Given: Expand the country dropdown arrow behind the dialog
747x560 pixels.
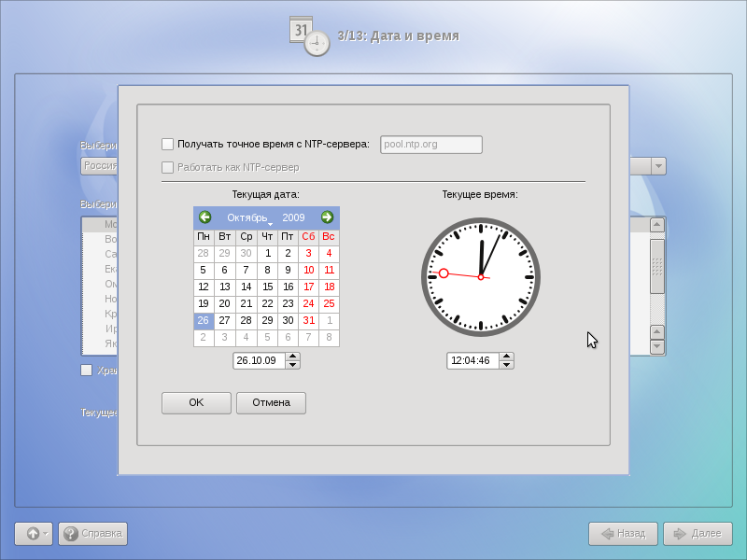Looking at the screenshot, I should coord(658,166).
